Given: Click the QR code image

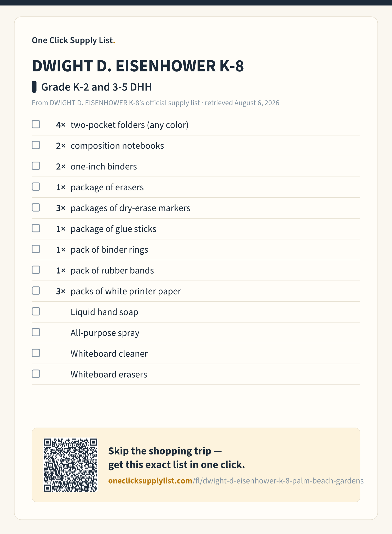Looking at the screenshot, I should click(x=71, y=465).
